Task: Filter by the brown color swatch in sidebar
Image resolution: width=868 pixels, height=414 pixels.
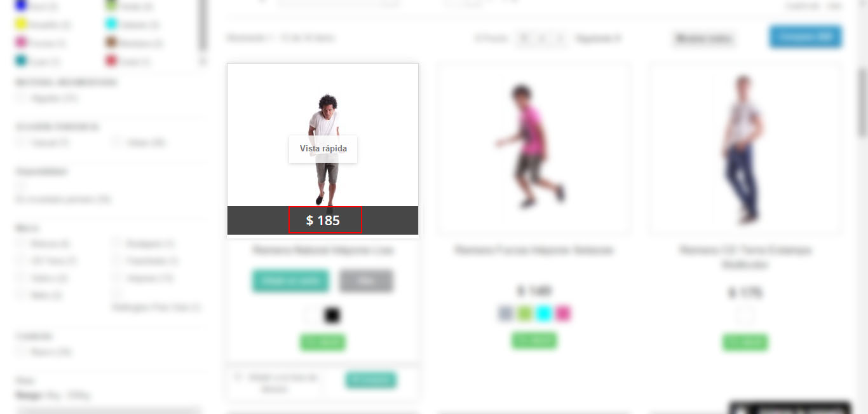Action: coord(111,43)
